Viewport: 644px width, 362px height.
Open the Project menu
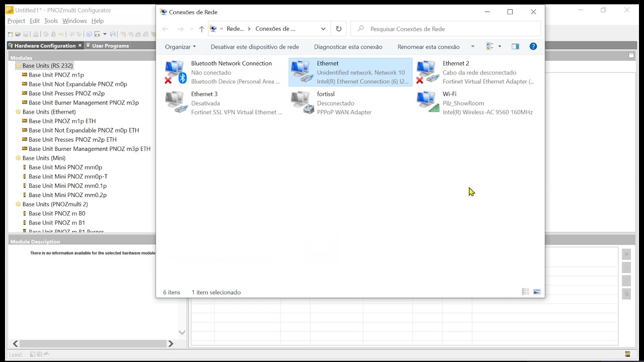pyautogui.click(x=16, y=21)
